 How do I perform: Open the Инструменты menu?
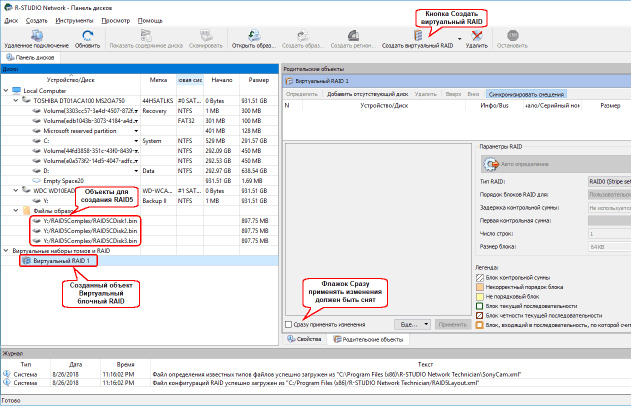(74, 21)
